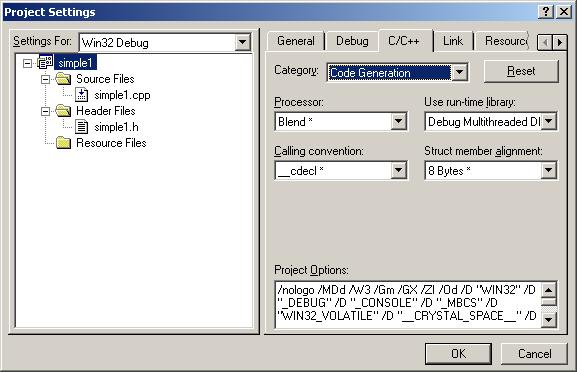Image resolution: width=577 pixels, height=372 pixels.
Task: Open the Settings For dropdown
Action: 242,43
